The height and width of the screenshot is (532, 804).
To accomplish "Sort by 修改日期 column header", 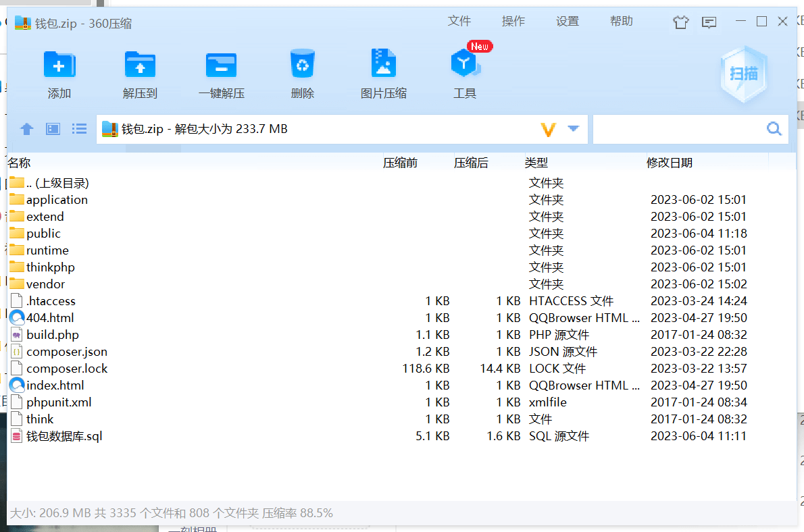I will coord(669,163).
